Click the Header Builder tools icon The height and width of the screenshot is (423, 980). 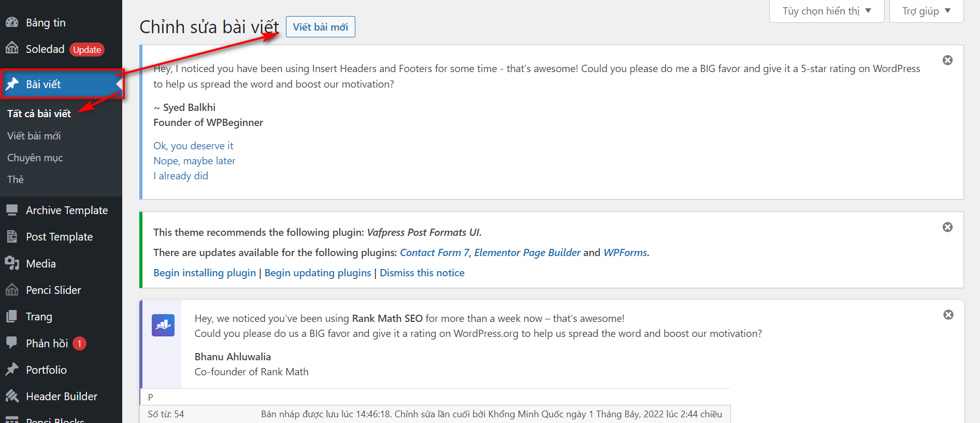coord(12,396)
